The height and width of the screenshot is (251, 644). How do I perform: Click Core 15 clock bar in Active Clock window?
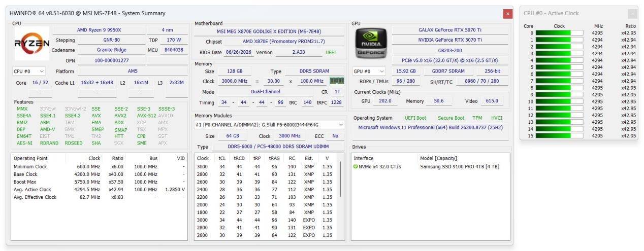click(x=559, y=136)
